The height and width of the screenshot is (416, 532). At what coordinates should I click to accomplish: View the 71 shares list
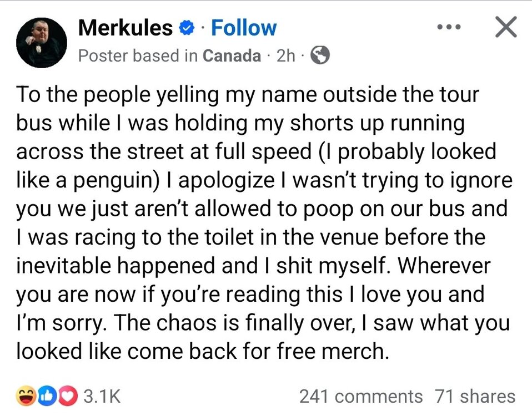pyautogui.click(x=475, y=397)
